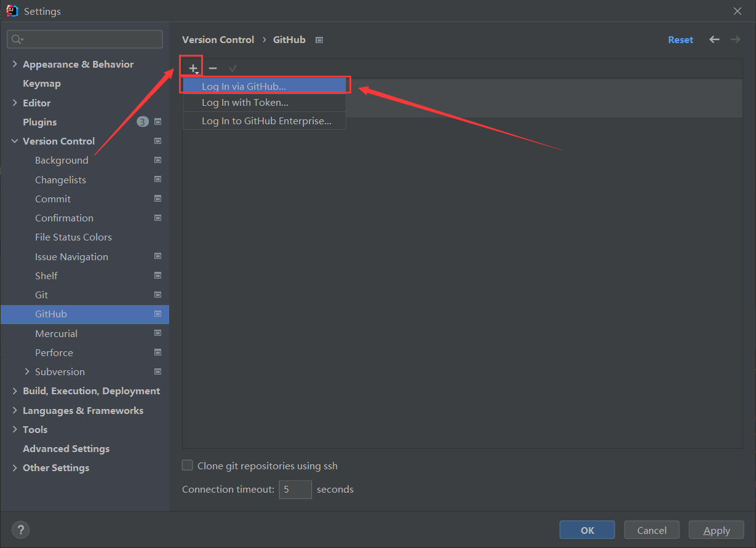
Task: Click project settings icon beside Background
Action: click(157, 160)
